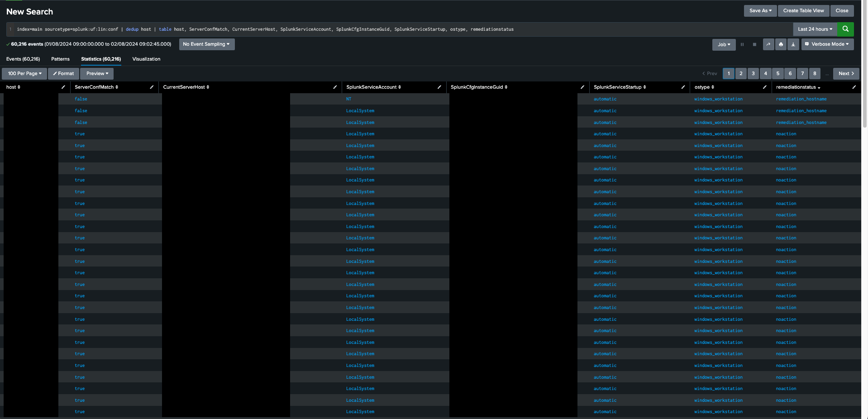Open the Last 24 hours time range picker

point(815,29)
